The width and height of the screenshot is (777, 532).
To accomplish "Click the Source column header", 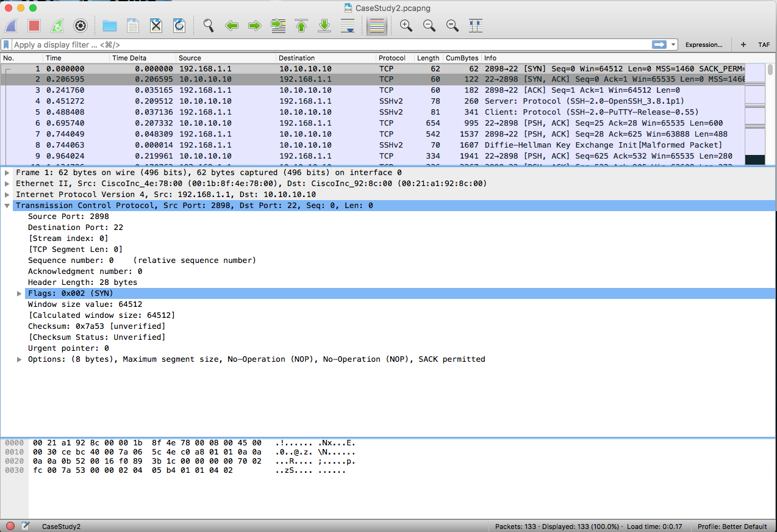I will 190,58.
